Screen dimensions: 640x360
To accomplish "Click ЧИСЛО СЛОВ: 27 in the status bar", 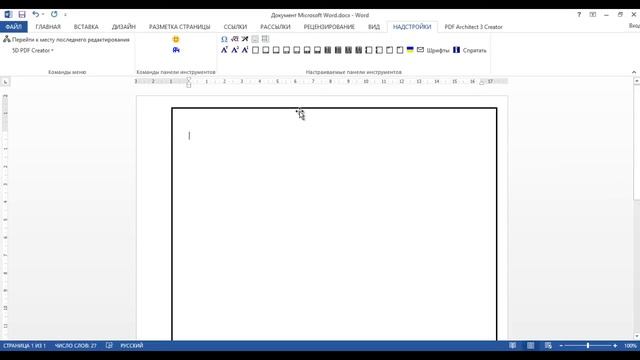I will click(x=76, y=346).
